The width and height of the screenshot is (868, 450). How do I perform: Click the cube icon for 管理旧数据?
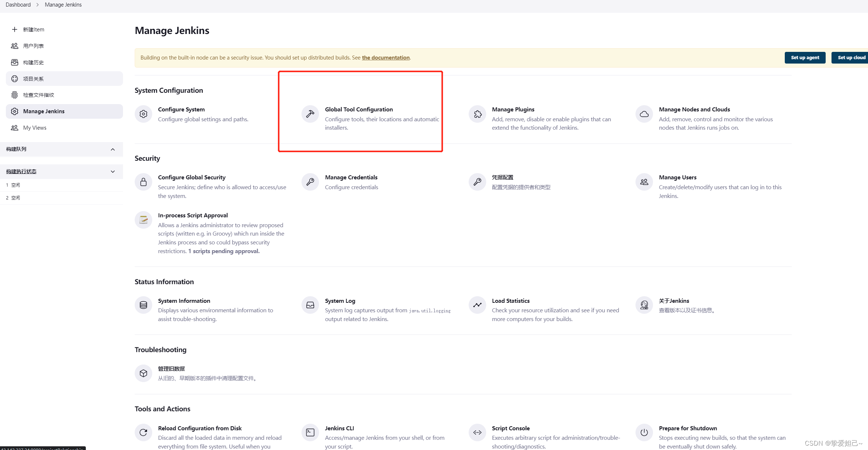(143, 373)
